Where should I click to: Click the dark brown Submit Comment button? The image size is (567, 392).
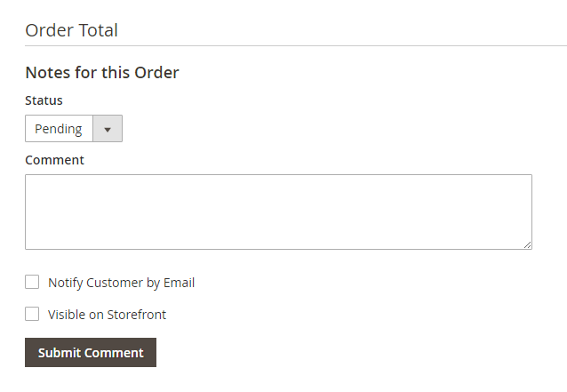tap(91, 353)
